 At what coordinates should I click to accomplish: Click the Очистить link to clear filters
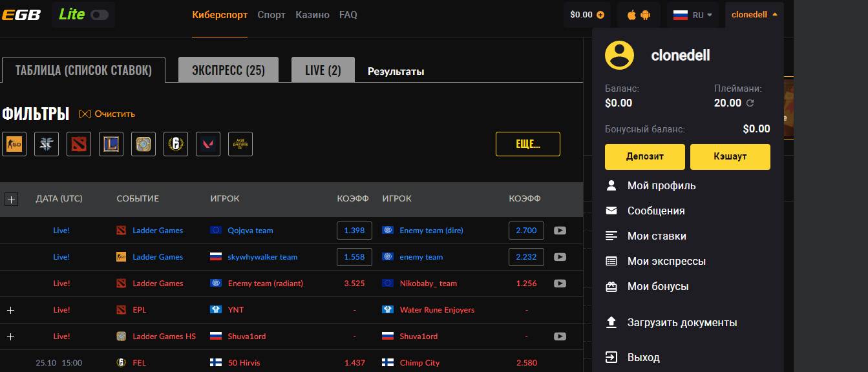click(107, 114)
